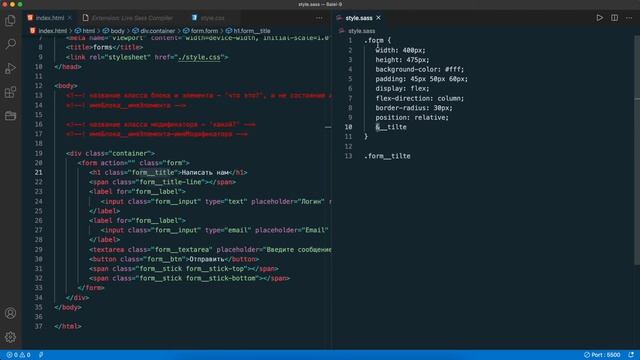Click the &__tilte text on line 10

coord(391,127)
